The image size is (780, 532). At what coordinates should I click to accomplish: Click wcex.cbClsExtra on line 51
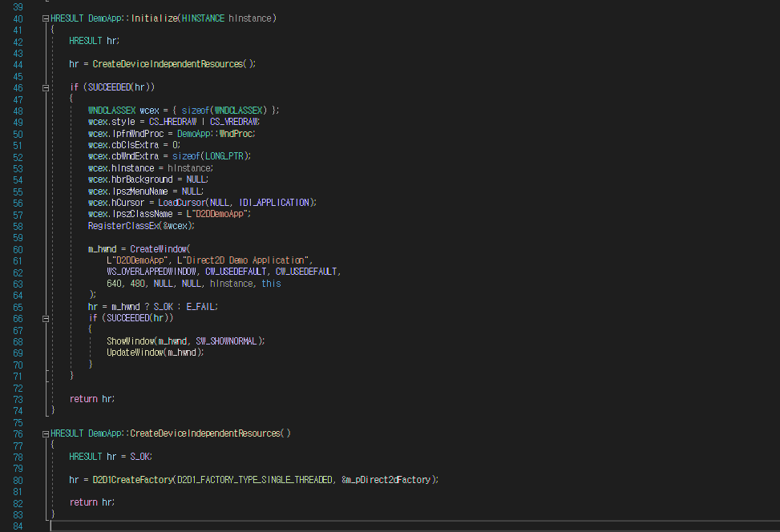123,145
